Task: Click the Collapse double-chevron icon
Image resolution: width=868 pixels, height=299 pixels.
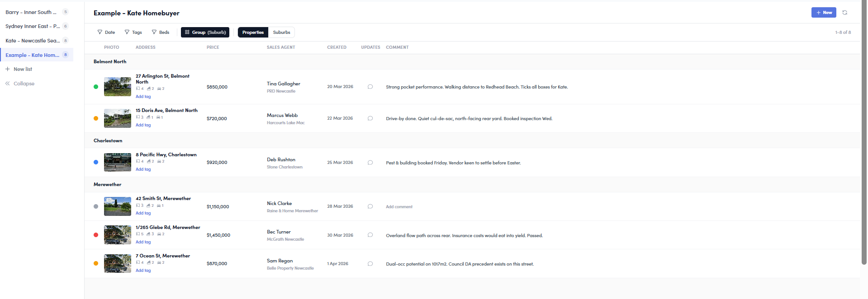Action: tap(8, 84)
